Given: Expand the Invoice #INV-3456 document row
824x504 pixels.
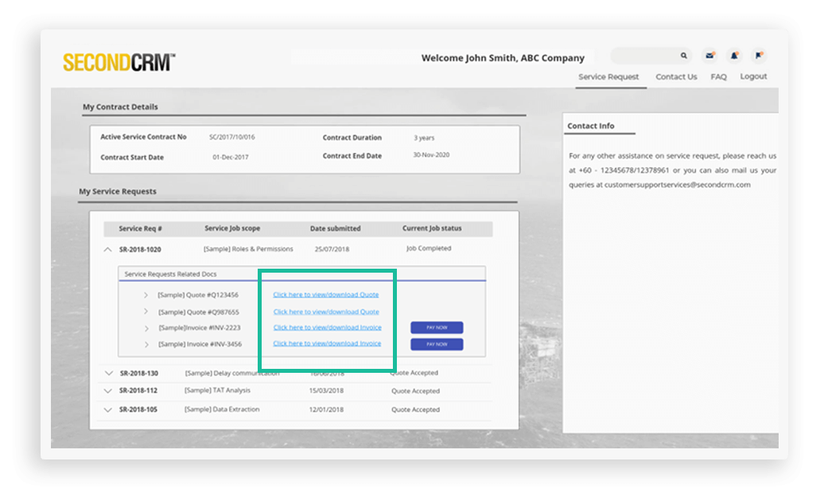Looking at the screenshot, I should point(146,344).
